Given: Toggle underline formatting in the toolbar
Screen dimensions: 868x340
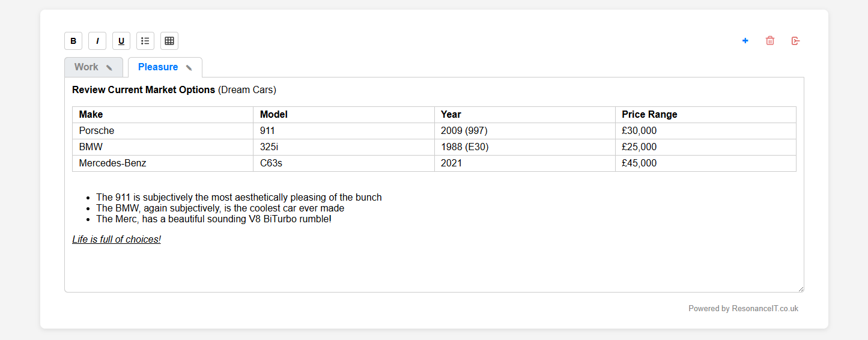Looking at the screenshot, I should pyautogui.click(x=121, y=41).
